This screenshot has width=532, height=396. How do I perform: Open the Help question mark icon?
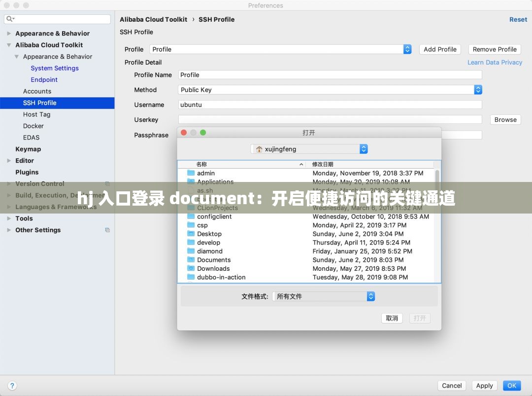12,386
